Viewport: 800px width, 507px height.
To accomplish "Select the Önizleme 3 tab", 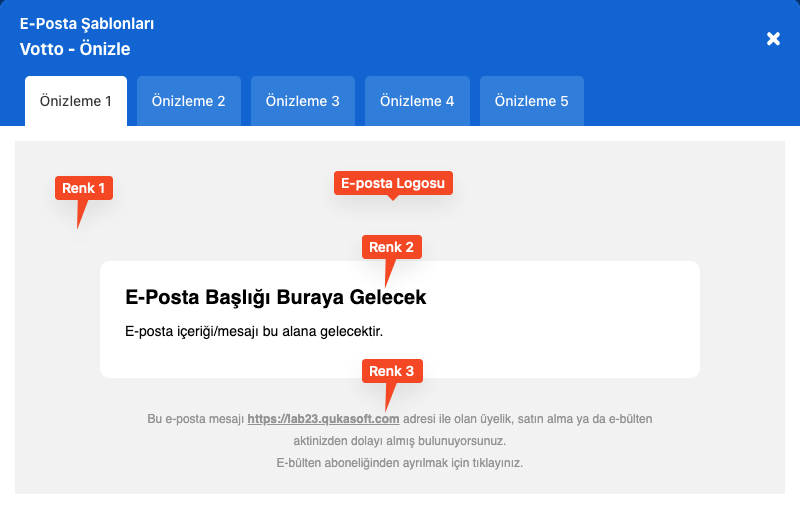I will point(302,101).
